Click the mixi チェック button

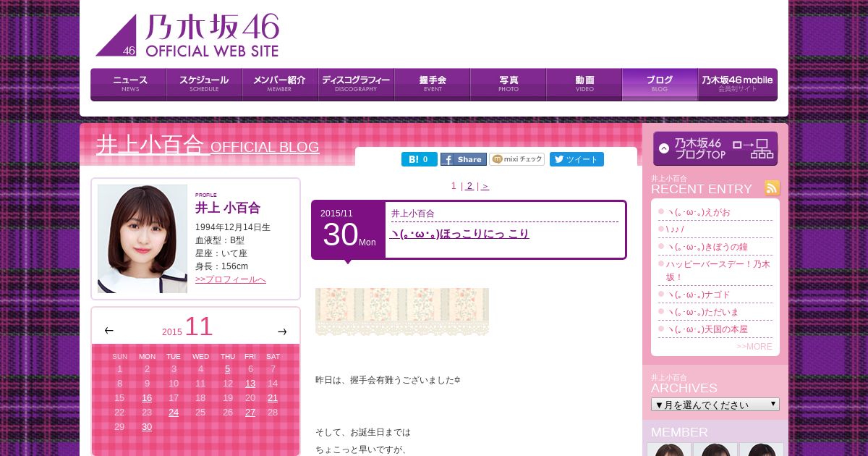(517, 159)
